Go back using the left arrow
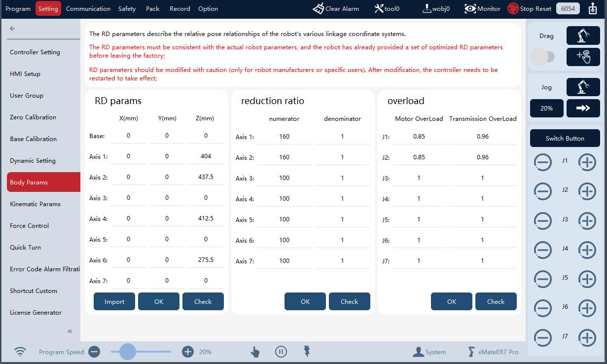The height and width of the screenshot is (364, 607). [x=12, y=29]
